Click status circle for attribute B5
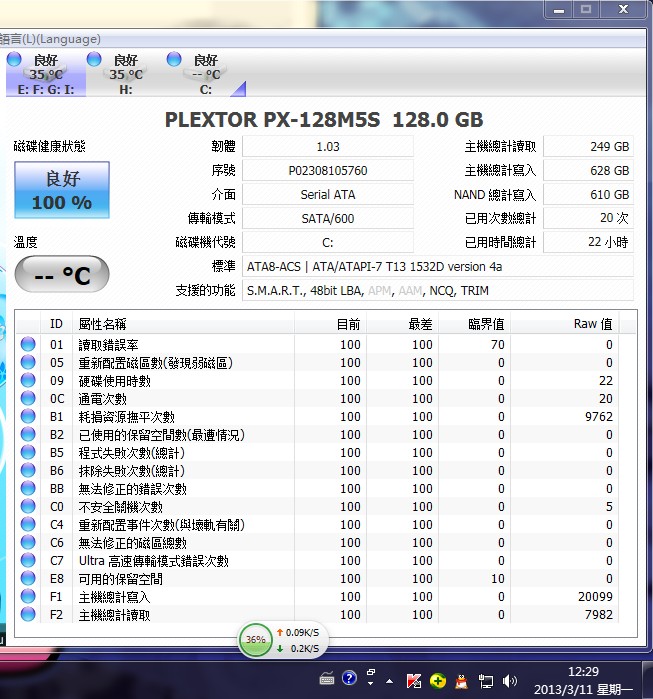The image size is (653, 699). click(x=28, y=452)
